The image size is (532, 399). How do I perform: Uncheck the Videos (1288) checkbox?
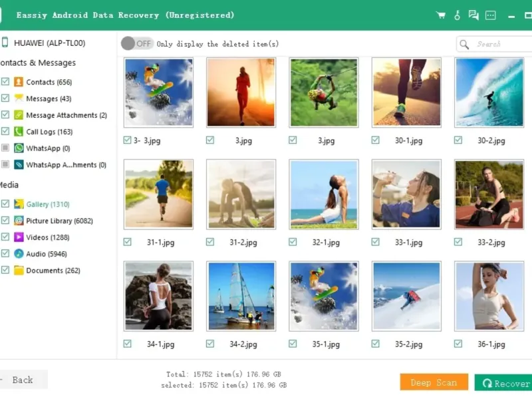tap(5, 237)
